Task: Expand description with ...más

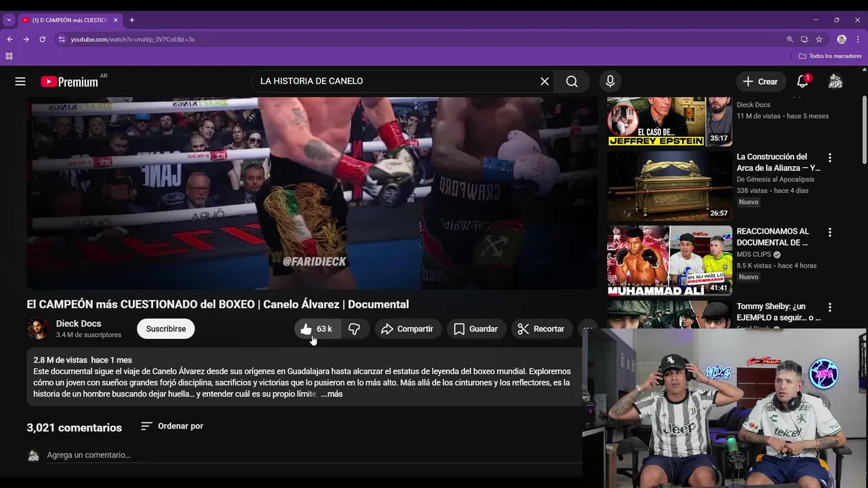Action: (332, 394)
